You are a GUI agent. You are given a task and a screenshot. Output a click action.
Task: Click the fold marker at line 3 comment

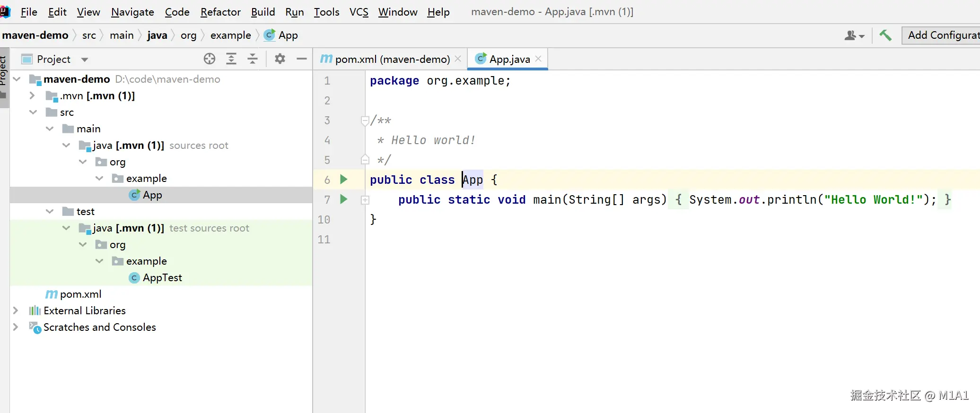click(x=365, y=120)
